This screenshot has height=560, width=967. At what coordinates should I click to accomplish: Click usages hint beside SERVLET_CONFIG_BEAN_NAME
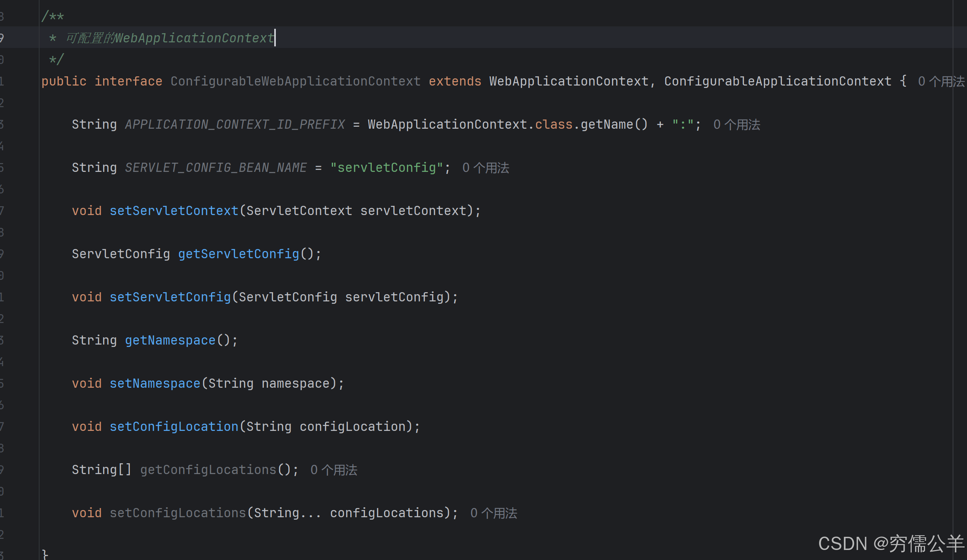tap(485, 168)
